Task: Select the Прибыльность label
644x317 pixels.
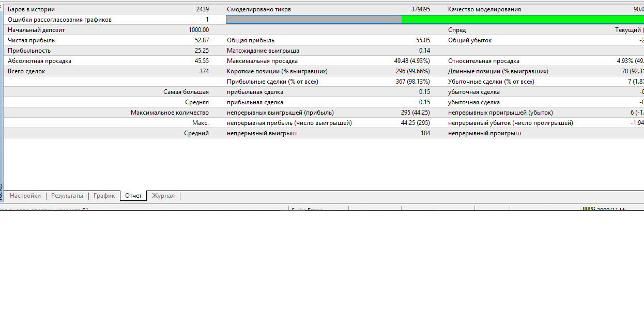Action: click(29, 51)
